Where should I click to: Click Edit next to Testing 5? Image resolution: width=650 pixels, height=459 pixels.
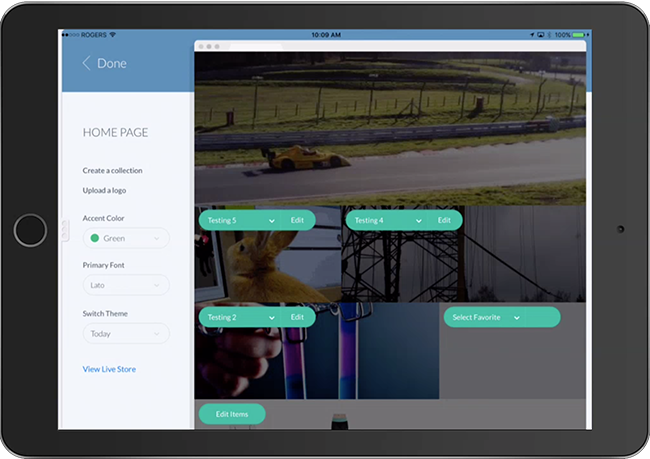[297, 221]
